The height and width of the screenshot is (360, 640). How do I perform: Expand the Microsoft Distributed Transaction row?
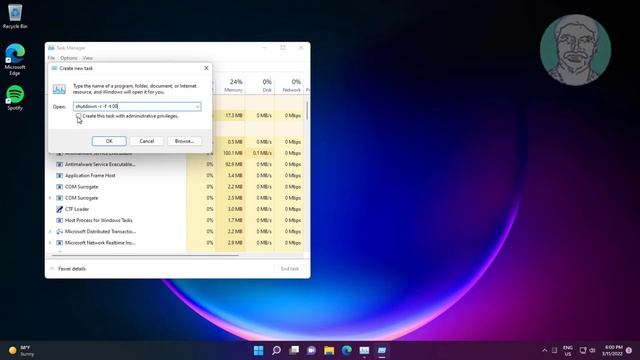pos(50,231)
